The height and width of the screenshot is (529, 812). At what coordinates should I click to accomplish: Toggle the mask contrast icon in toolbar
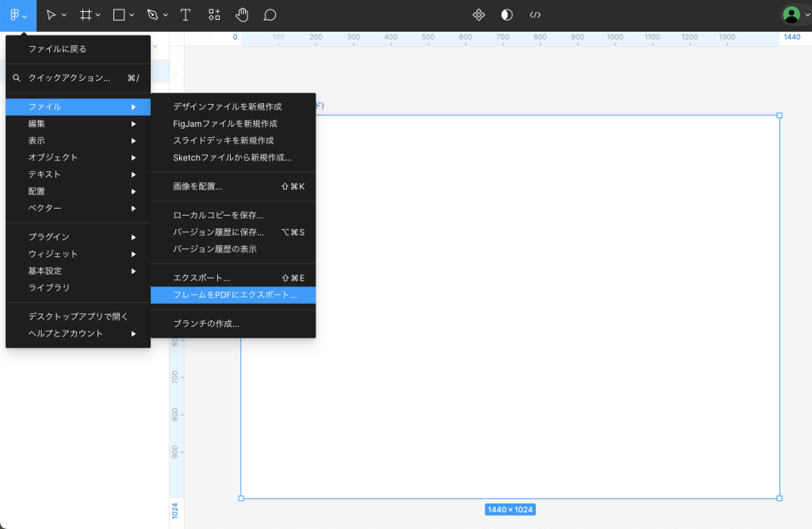[507, 15]
